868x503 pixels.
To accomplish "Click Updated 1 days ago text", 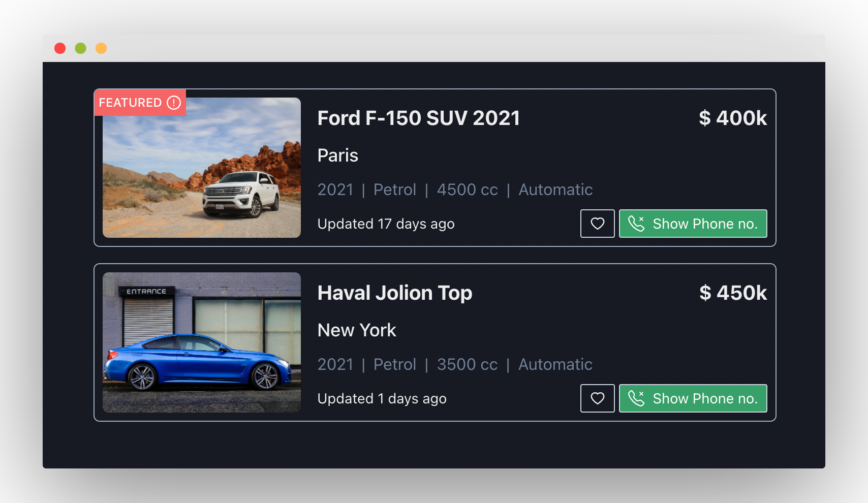I will [x=382, y=399].
